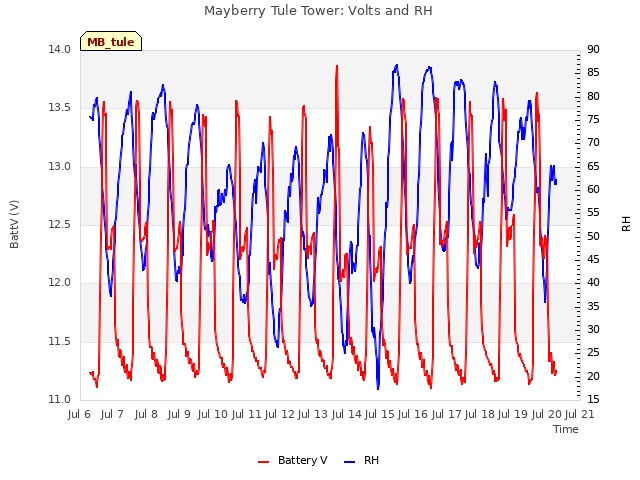640x480 pixels.
Task: Click the Jul 7 tick label
Action: coord(112,414)
